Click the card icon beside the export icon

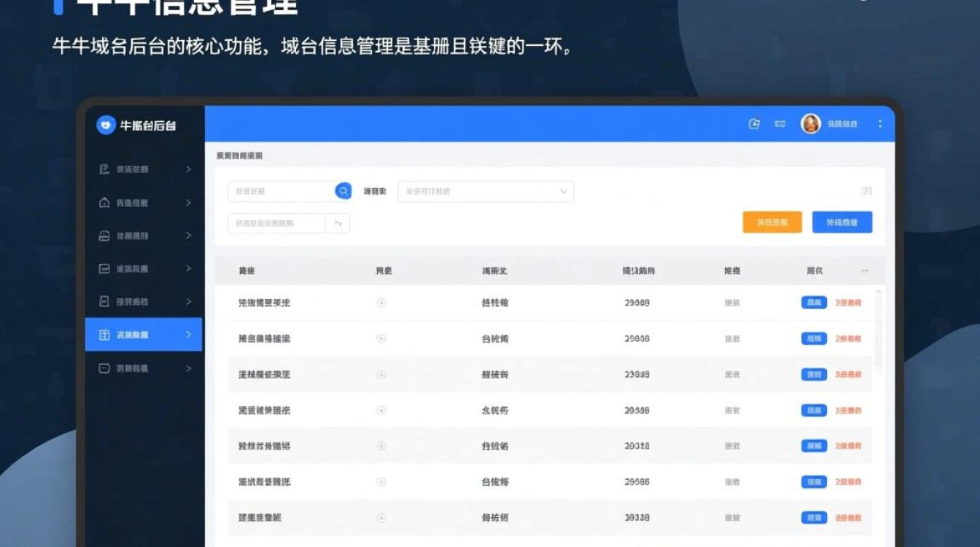tap(779, 124)
